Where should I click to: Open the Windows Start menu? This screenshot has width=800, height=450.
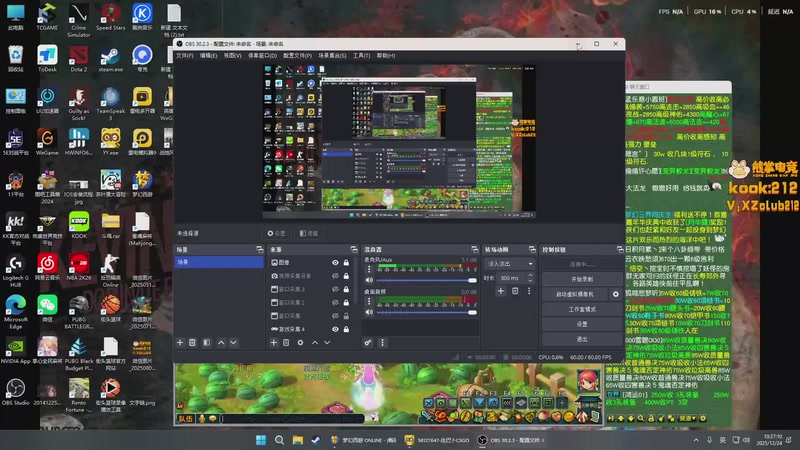[261, 440]
